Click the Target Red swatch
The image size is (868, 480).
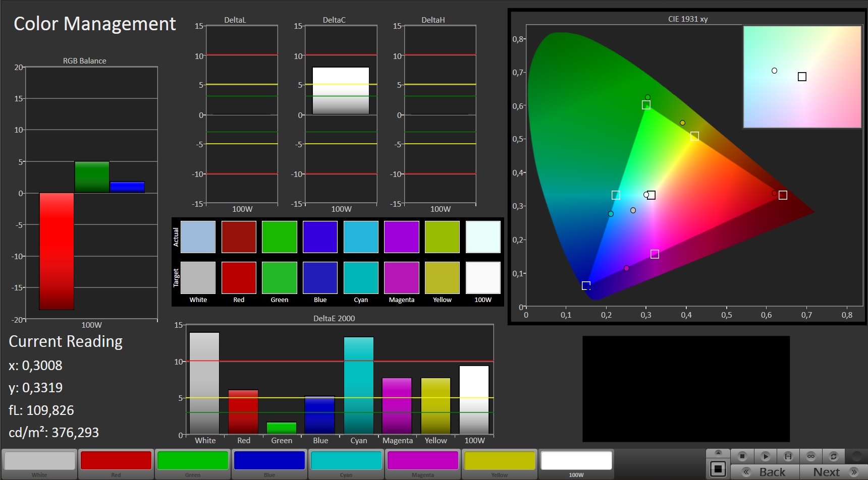coord(239,277)
